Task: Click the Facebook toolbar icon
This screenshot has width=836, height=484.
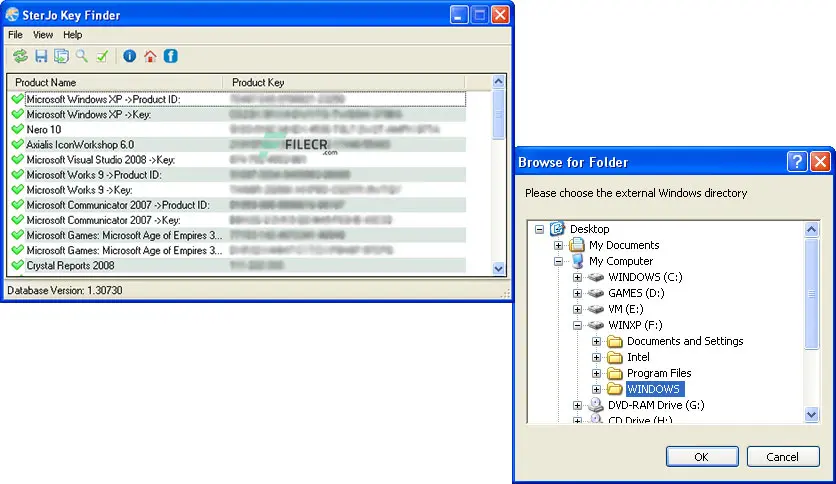Action: 171,57
